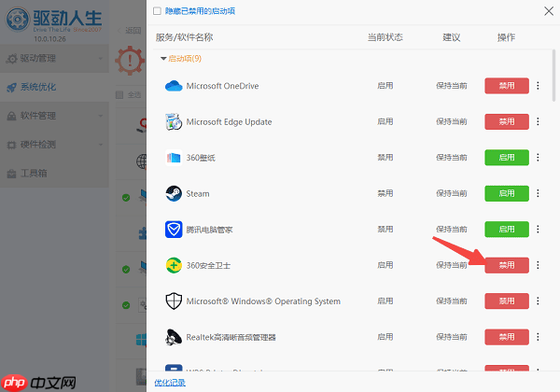This screenshot has width=560, height=392.
Task: Open 工具箱 in the sidebar
Action: point(54,174)
